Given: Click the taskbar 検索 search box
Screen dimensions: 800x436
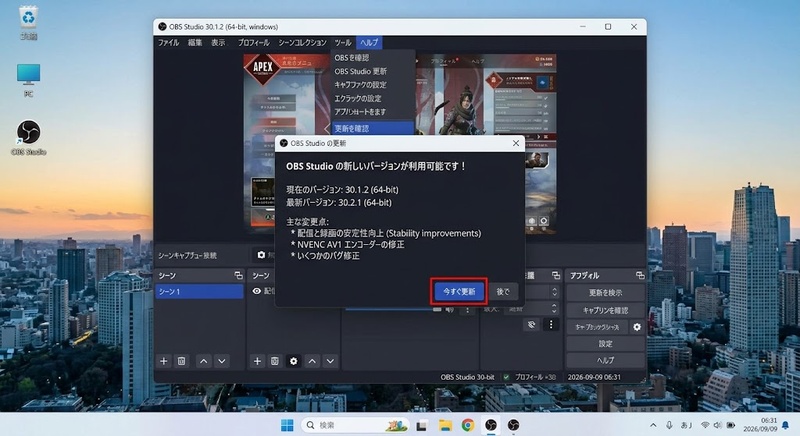Looking at the screenshot, I should point(355,425).
